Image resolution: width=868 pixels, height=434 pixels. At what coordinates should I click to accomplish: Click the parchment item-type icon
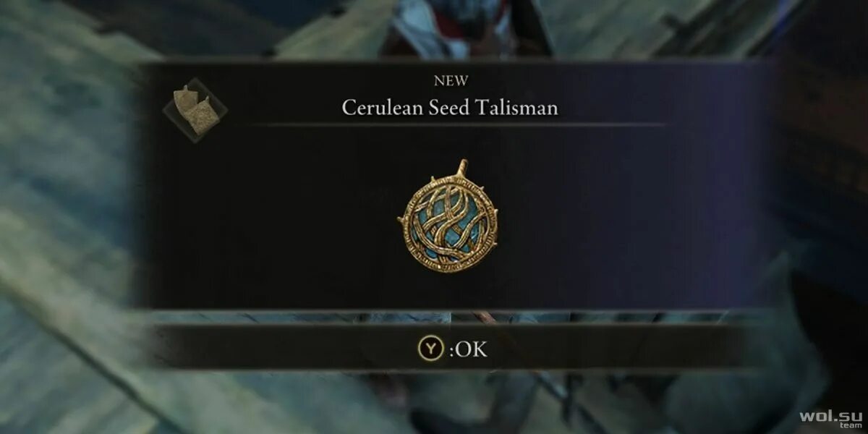click(x=195, y=110)
